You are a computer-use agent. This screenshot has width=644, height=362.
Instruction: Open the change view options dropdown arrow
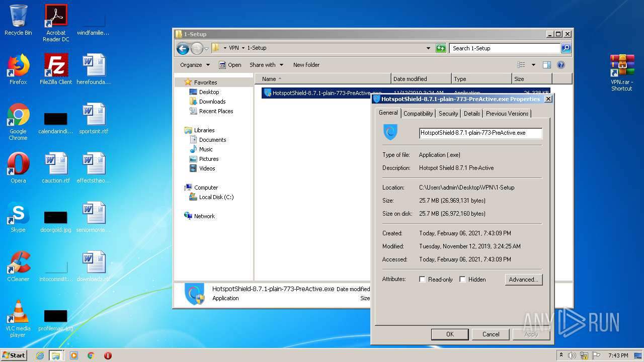pyautogui.click(x=533, y=65)
